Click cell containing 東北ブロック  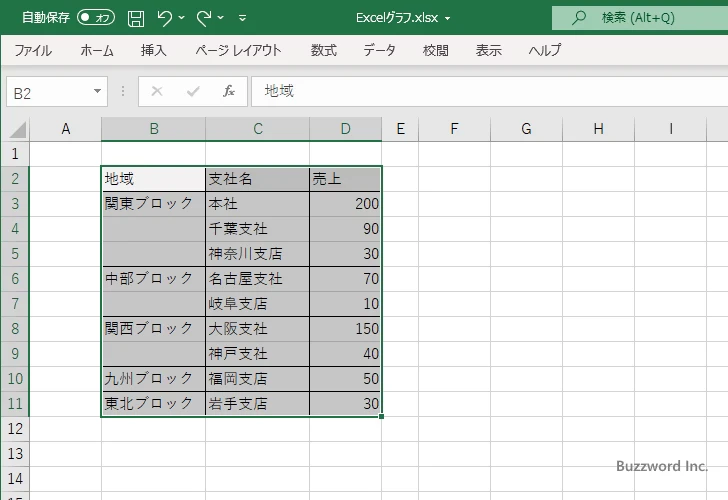pos(154,403)
